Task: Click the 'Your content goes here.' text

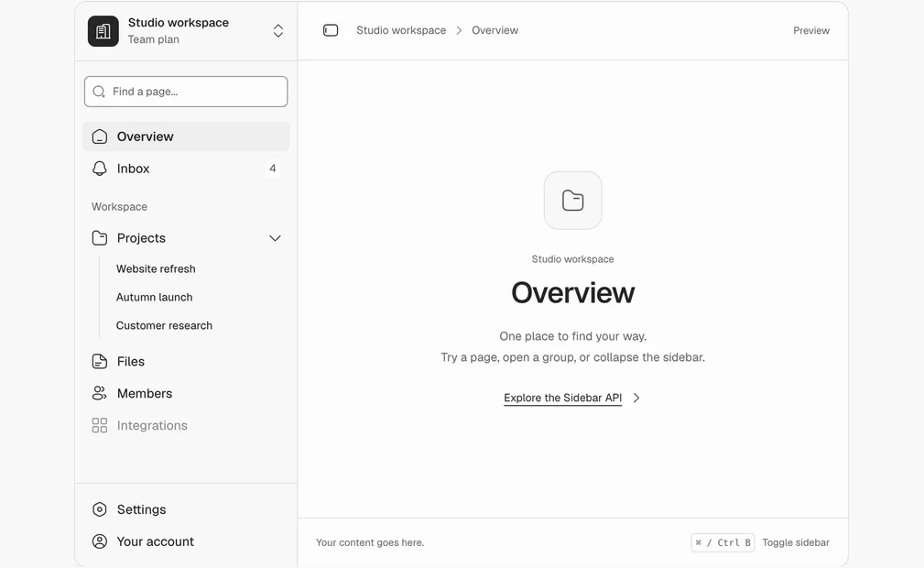Action: tap(370, 542)
